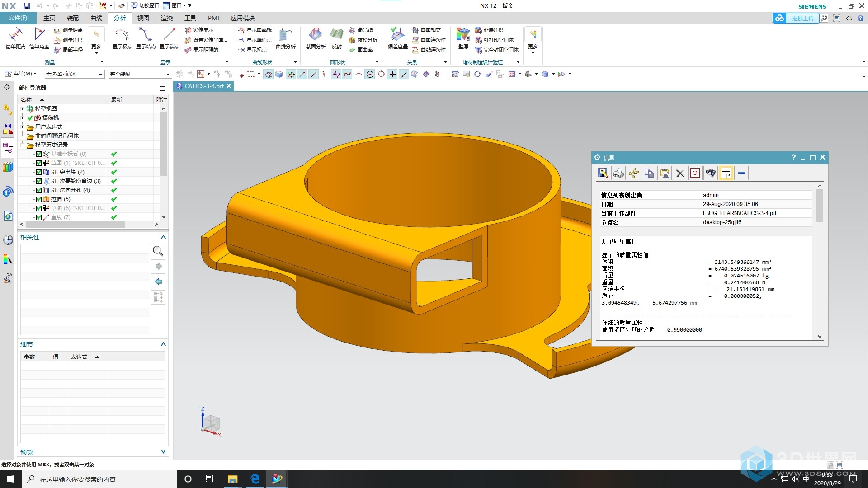Toggle the SB 次要轮廓弯边 (3) checkbox
Image resolution: width=868 pixels, height=488 pixels.
[39, 181]
